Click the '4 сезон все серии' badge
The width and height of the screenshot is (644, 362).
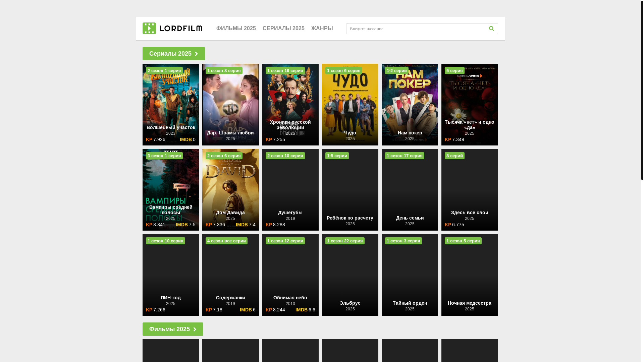pos(226,241)
